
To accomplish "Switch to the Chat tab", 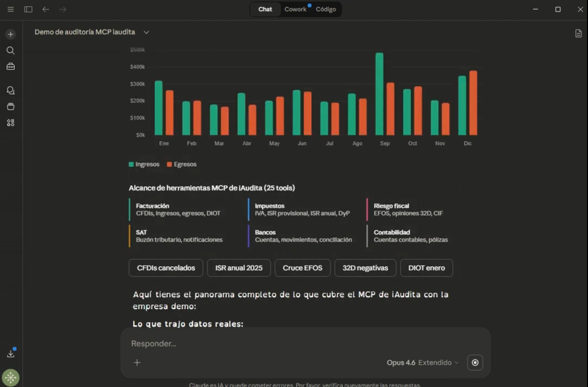I will (x=265, y=9).
